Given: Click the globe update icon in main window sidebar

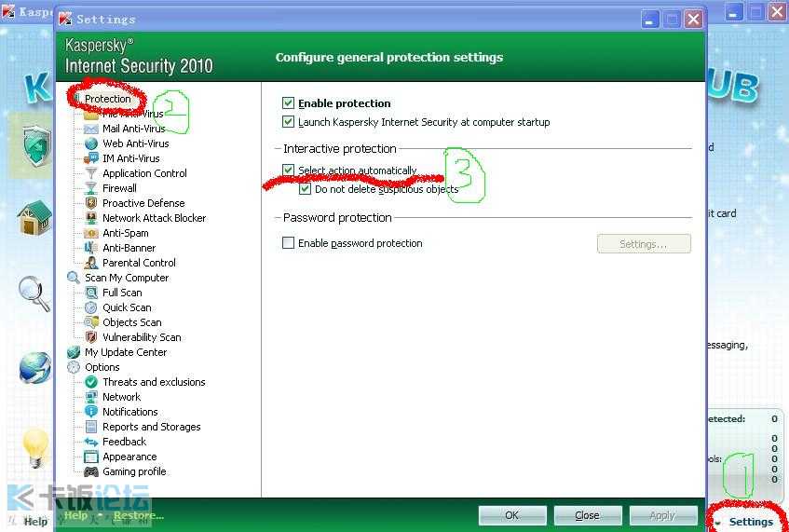Looking at the screenshot, I should pos(35,368).
